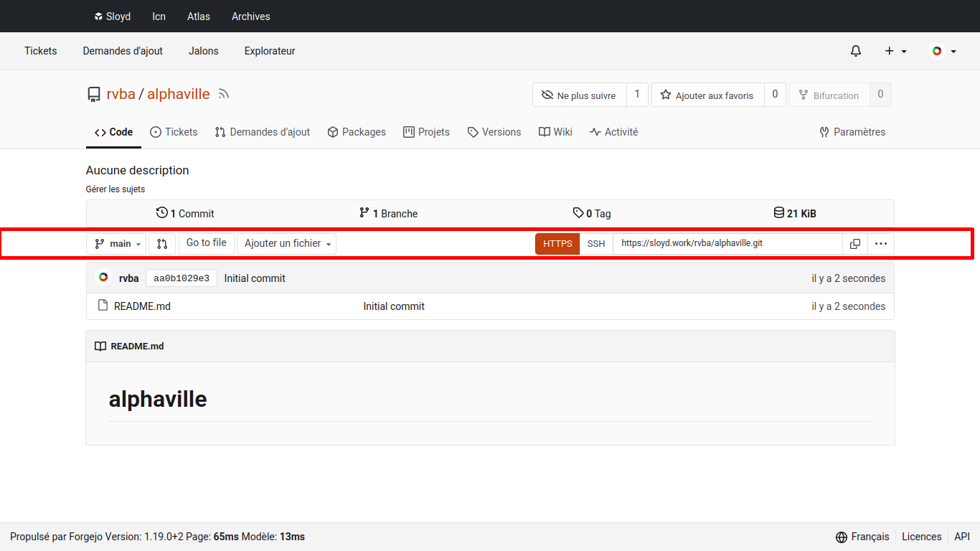The image size is (980, 551).
Task: Click the notifications bell icon
Action: point(855,51)
